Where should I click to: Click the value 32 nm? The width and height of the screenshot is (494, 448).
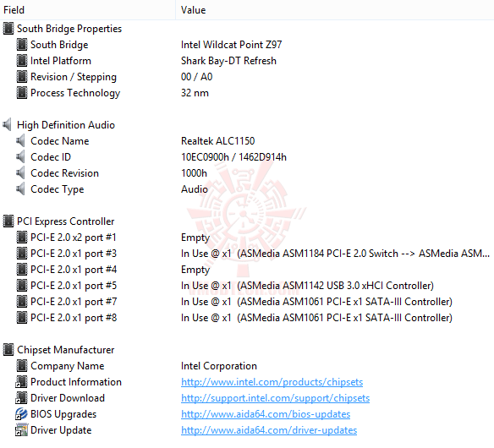pyautogui.click(x=195, y=93)
